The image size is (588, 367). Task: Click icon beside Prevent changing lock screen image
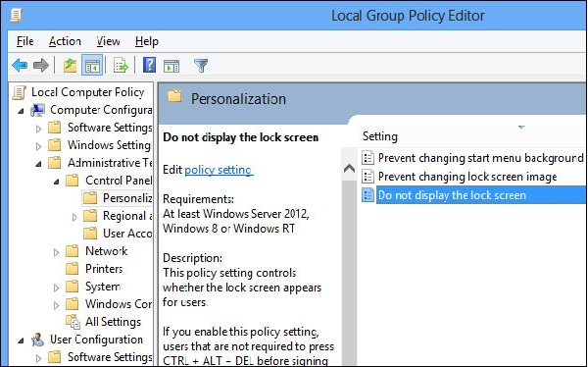tap(367, 177)
